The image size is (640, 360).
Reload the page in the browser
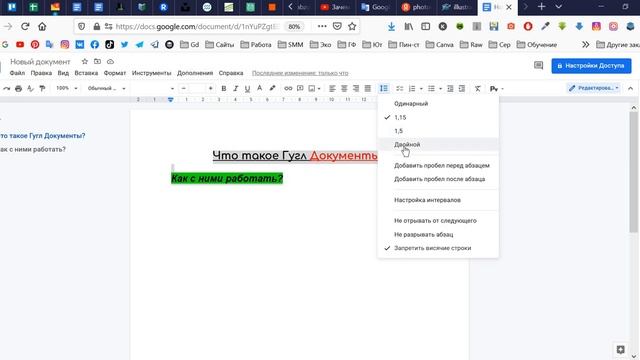(x=25, y=27)
